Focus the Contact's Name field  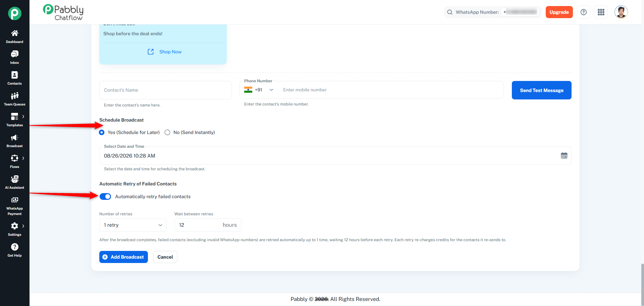click(x=165, y=90)
